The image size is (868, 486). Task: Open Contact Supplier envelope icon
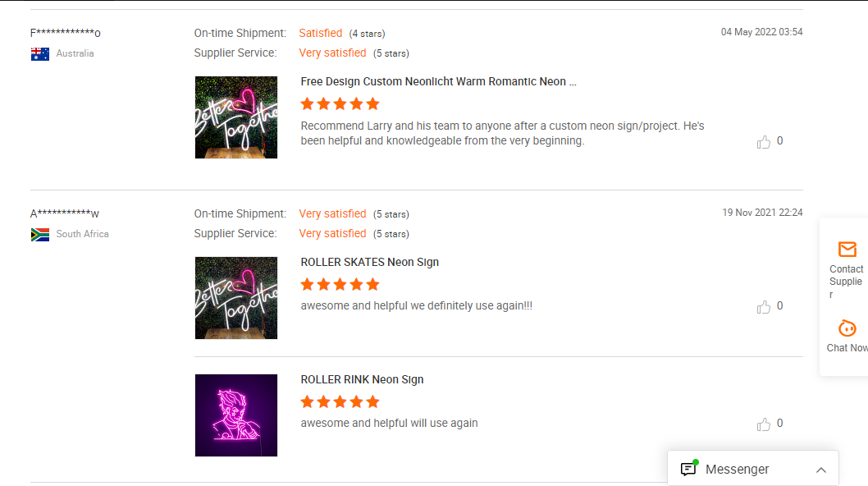pos(847,250)
